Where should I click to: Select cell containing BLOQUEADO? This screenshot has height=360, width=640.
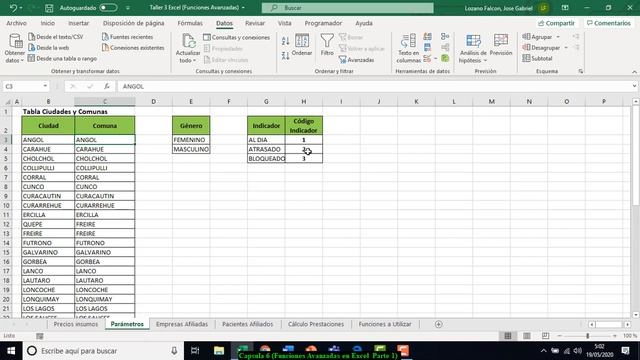(x=266, y=158)
